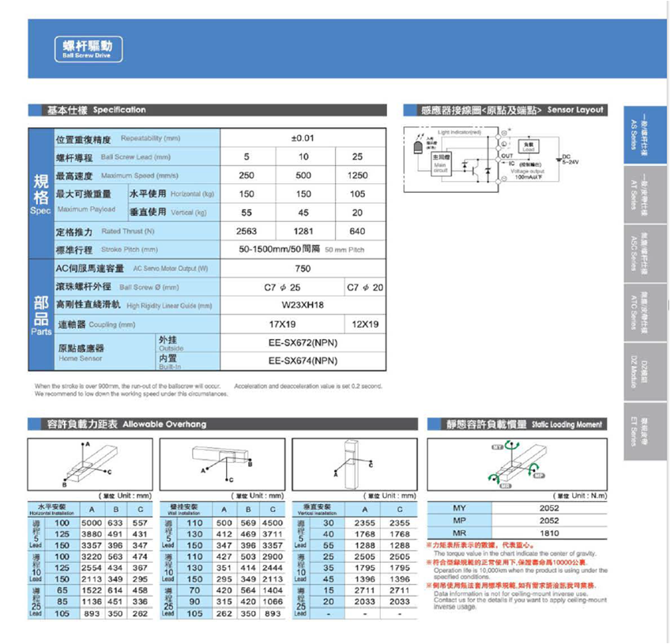The width and height of the screenshot is (670, 644).
Task: Select the horizontal installation overhang diagram
Action: pos(90,465)
